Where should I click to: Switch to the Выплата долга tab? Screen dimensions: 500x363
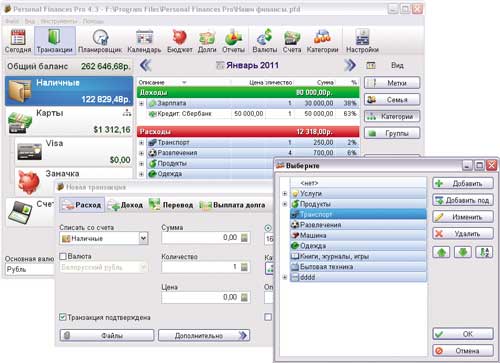point(232,205)
